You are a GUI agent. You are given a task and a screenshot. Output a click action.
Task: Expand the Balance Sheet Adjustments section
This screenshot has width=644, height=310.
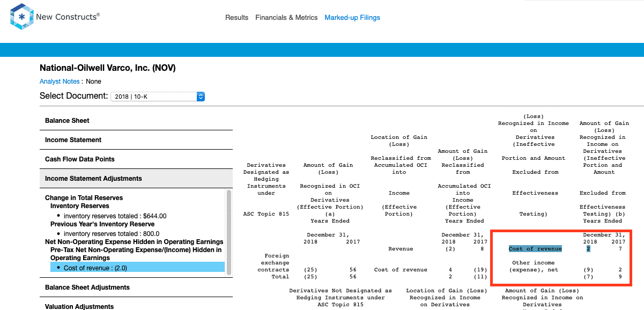tap(136, 287)
